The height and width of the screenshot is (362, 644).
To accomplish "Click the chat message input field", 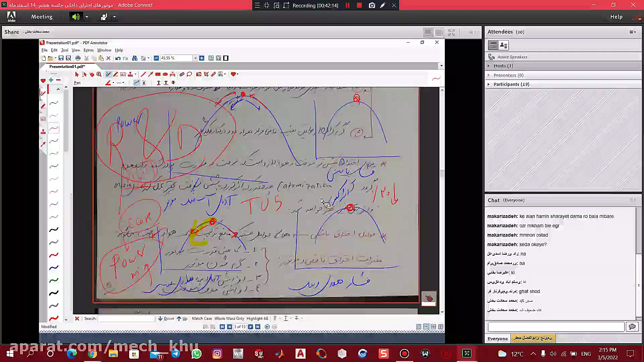I will [556, 327].
